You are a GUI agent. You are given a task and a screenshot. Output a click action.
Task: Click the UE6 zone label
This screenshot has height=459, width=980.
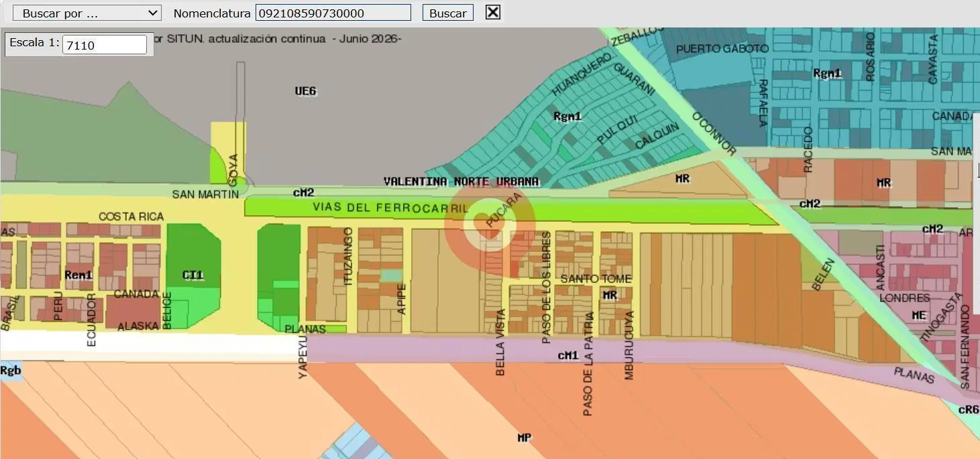305,91
